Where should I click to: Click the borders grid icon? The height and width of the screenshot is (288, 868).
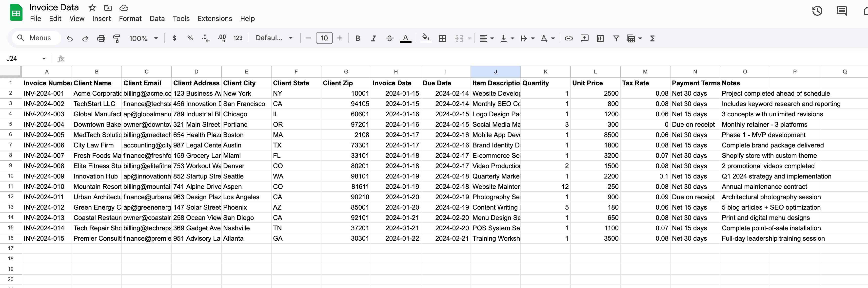point(442,38)
